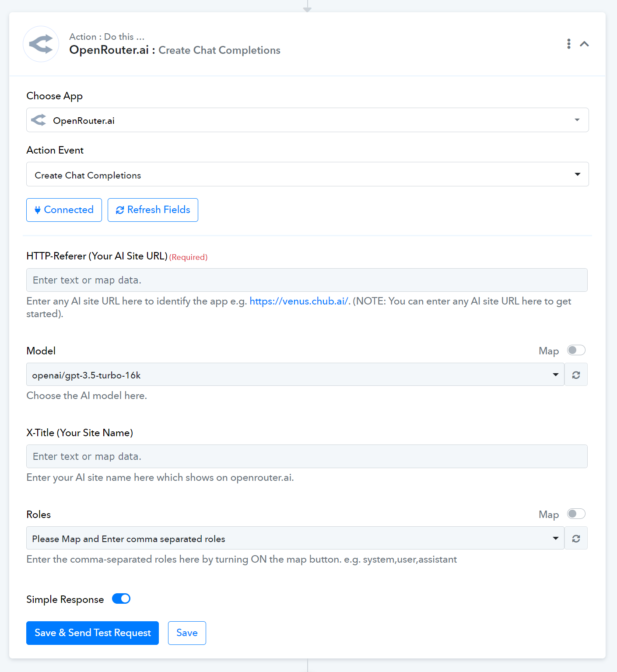Collapse the action step with the chevron
The width and height of the screenshot is (617, 672).
pos(584,44)
